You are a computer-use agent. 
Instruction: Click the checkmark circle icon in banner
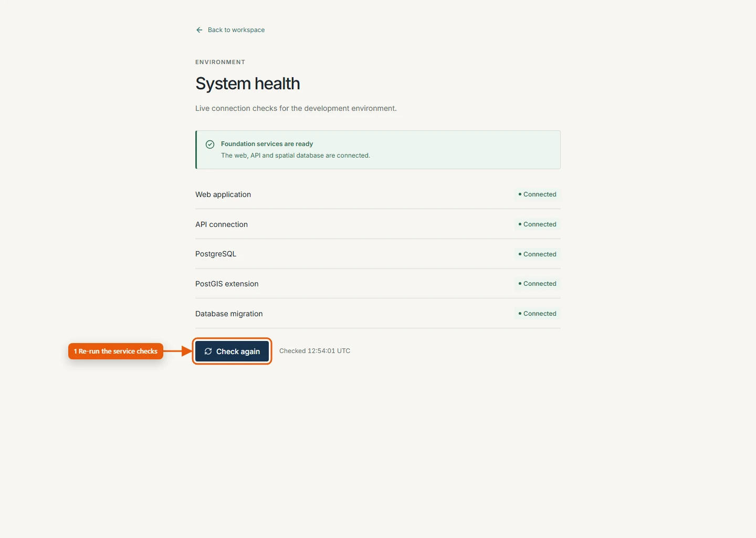(210, 144)
